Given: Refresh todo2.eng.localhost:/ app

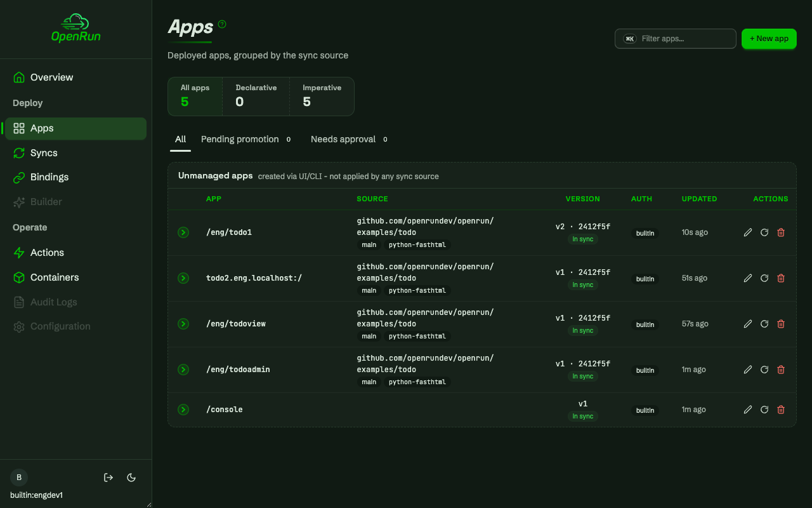Looking at the screenshot, I should (764, 278).
